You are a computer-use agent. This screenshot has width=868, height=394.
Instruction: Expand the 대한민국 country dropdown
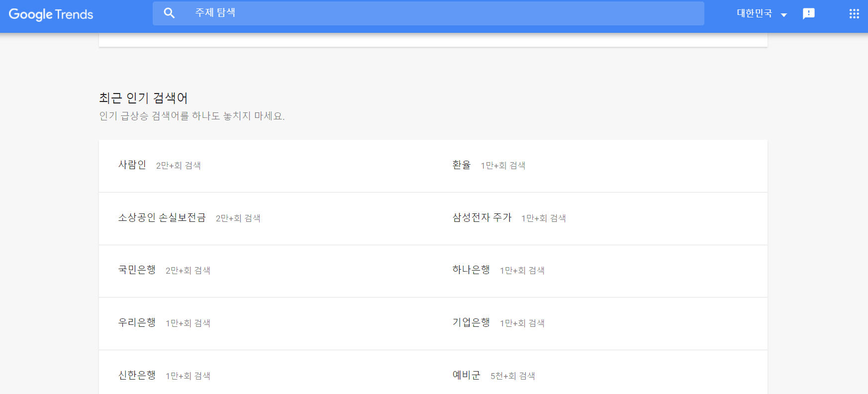(x=762, y=13)
